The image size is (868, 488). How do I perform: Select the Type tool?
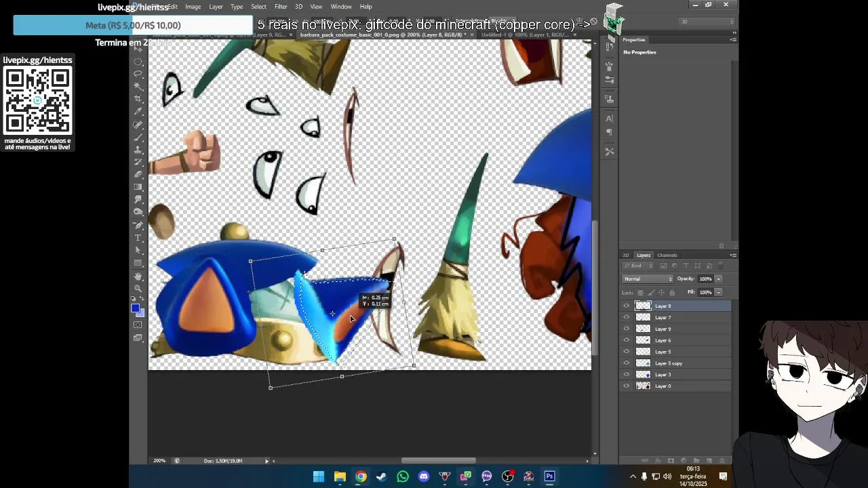coord(138,238)
